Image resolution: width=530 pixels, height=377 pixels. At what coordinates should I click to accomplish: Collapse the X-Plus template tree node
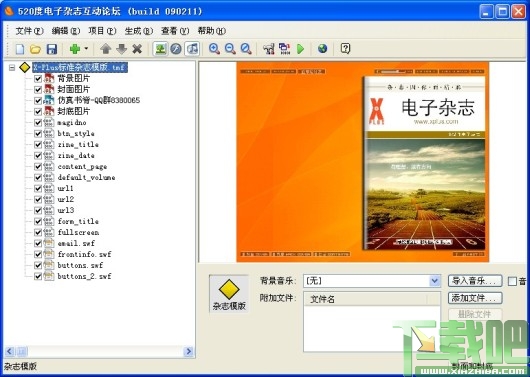click(12, 68)
